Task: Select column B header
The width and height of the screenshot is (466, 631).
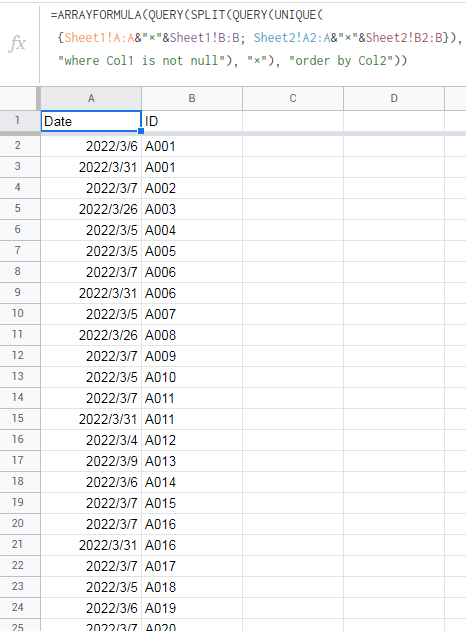Action: click(x=192, y=98)
